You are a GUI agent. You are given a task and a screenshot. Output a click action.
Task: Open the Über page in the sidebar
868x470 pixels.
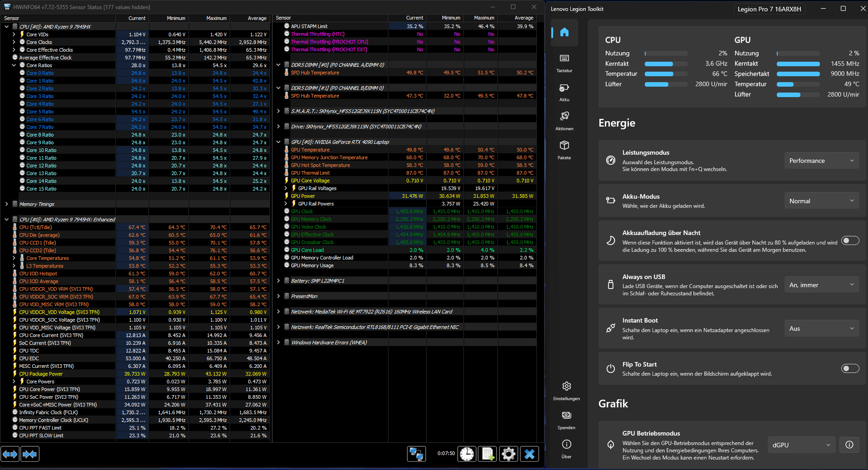tap(566, 449)
